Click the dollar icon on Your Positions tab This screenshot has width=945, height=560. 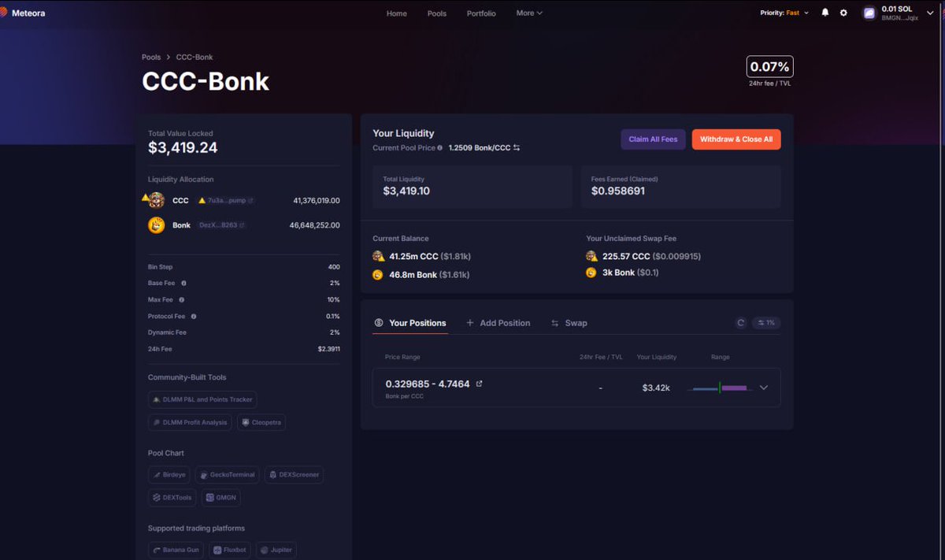coord(379,323)
